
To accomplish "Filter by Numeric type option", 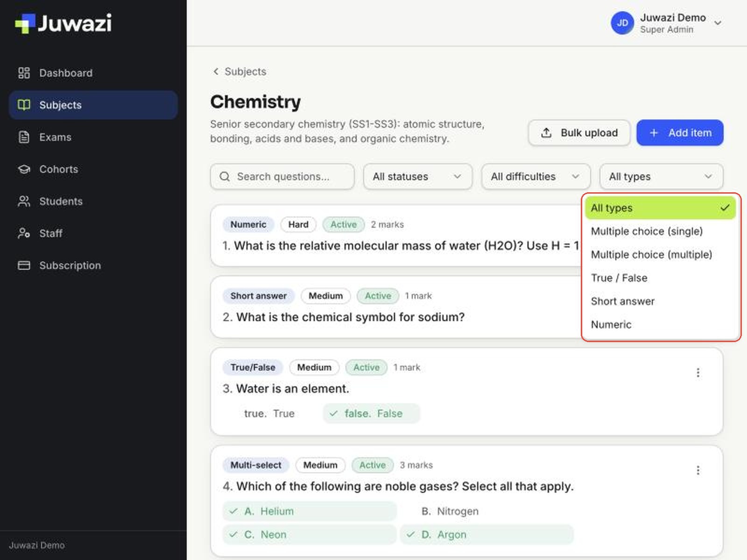I will pos(660,324).
